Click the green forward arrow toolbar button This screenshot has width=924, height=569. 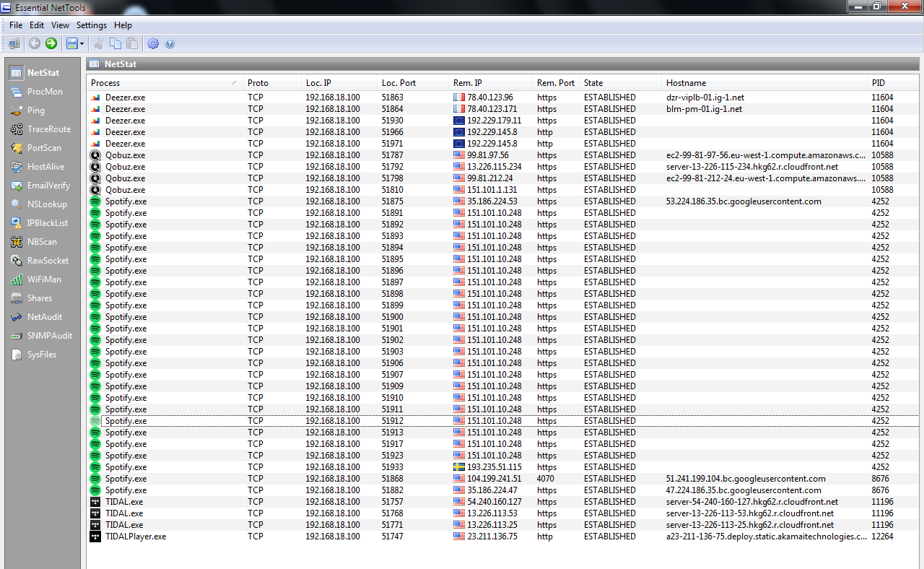click(x=51, y=44)
